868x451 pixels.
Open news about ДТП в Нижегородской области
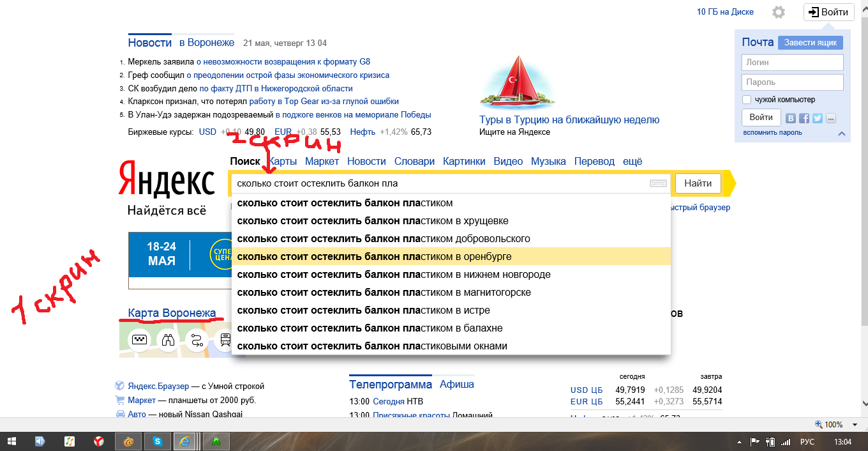coord(276,88)
